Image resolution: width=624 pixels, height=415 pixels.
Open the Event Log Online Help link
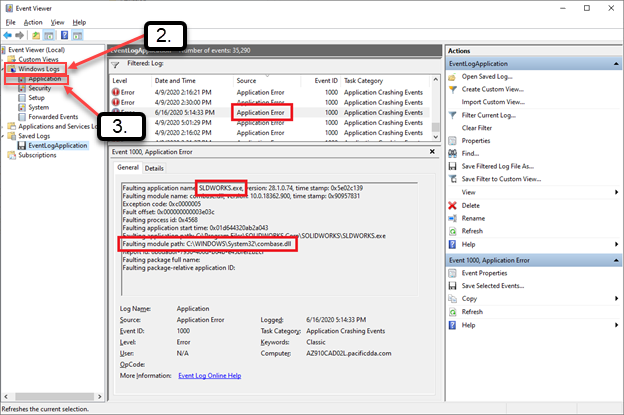pos(210,376)
